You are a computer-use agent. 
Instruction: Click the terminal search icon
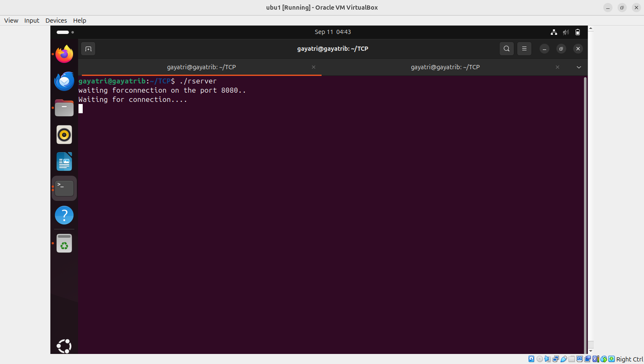(507, 49)
